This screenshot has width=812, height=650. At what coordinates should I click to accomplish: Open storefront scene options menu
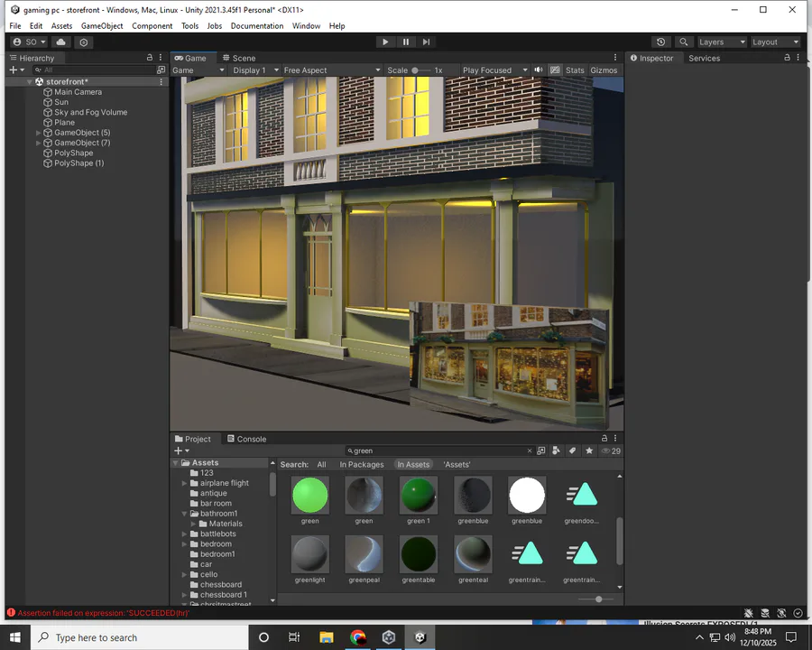161,82
